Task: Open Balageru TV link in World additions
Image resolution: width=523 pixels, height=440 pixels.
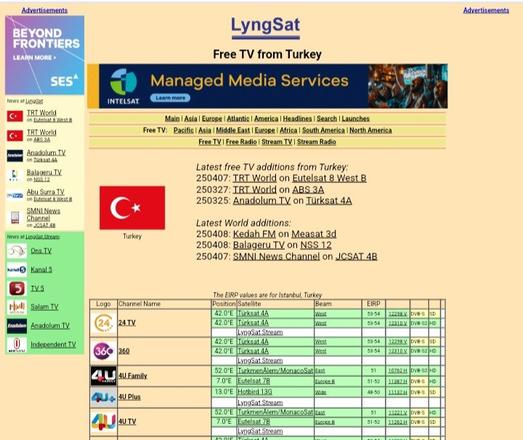Action: pyautogui.click(x=258, y=245)
